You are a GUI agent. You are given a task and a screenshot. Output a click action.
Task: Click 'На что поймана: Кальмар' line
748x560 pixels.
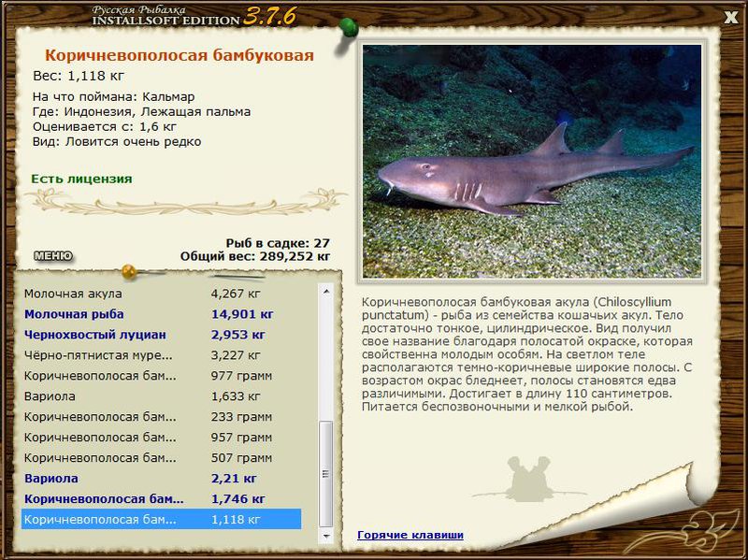click(x=113, y=97)
